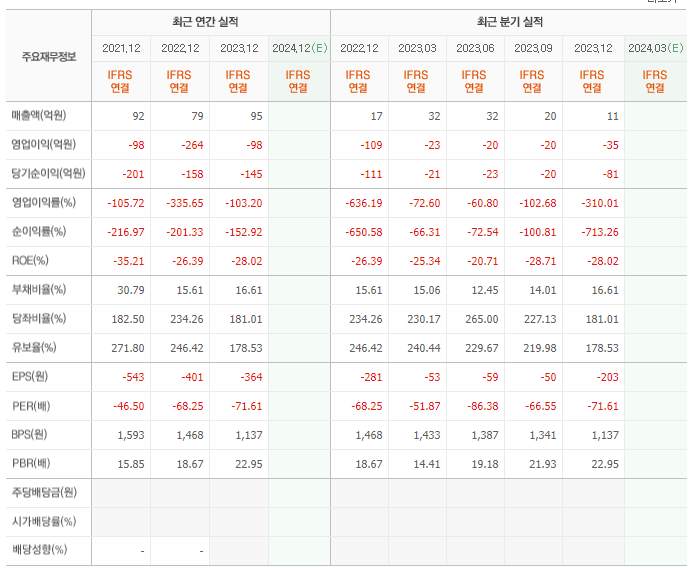Click the reserve ratio value '271.80'
The width and height of the screenshot is (689, 568).
128,348
